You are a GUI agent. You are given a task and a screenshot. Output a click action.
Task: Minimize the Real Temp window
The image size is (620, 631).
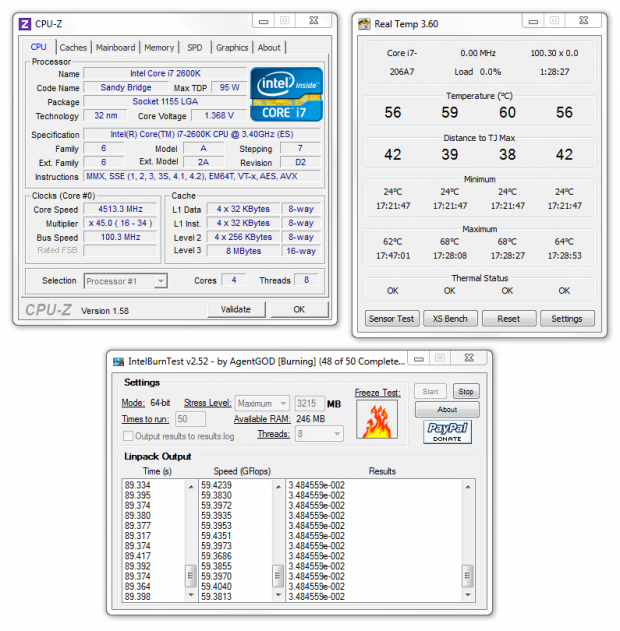[x=533, y=21]
